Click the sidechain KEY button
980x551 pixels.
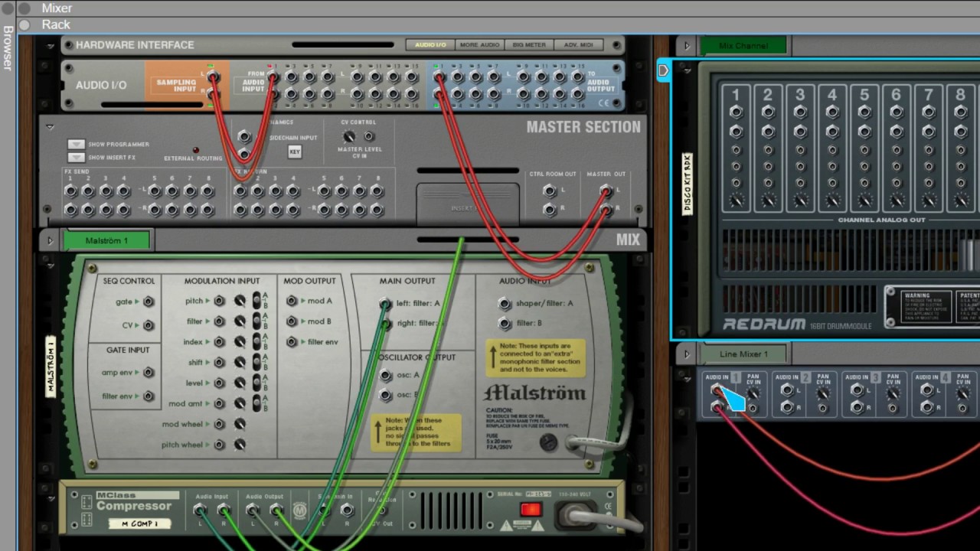click(x=295, y=152)
